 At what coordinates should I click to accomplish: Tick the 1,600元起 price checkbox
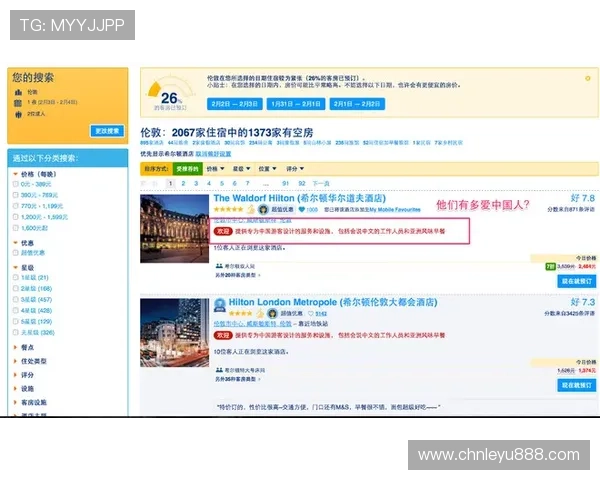coord(16,228)
